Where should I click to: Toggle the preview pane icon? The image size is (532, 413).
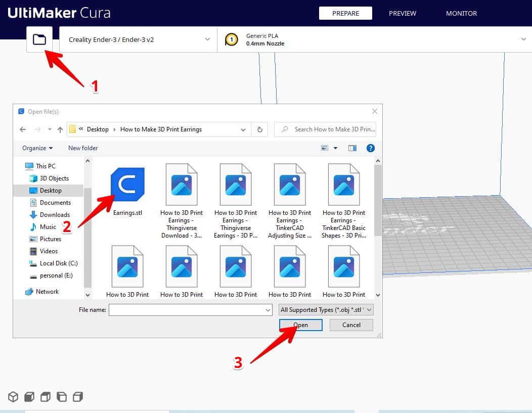pos(352,148)
